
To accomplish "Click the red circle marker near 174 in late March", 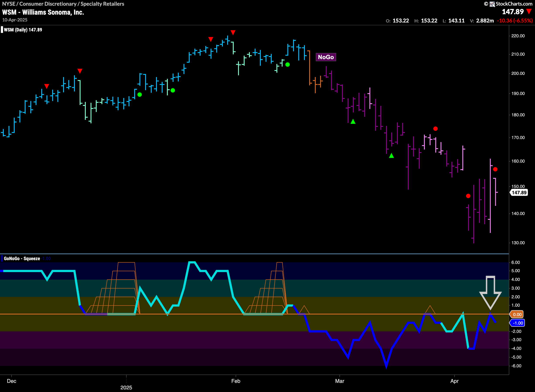I will coord(436,129).
